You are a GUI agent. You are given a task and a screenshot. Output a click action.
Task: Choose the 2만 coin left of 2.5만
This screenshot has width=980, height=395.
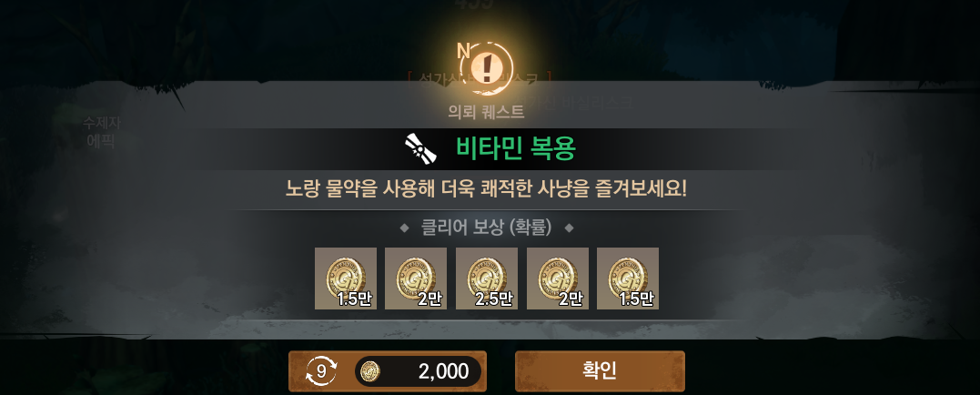coord(416,279)
